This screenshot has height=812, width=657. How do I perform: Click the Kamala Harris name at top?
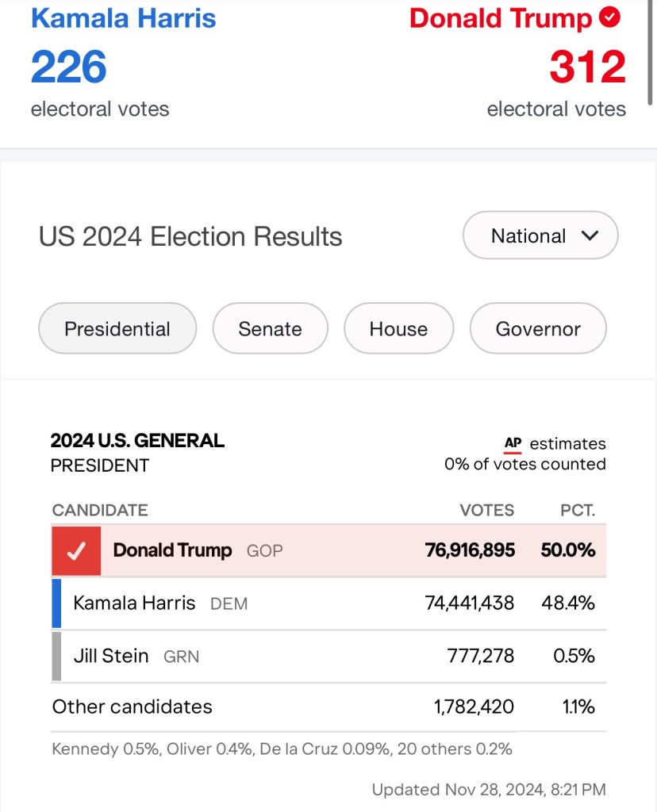(123, 18)
